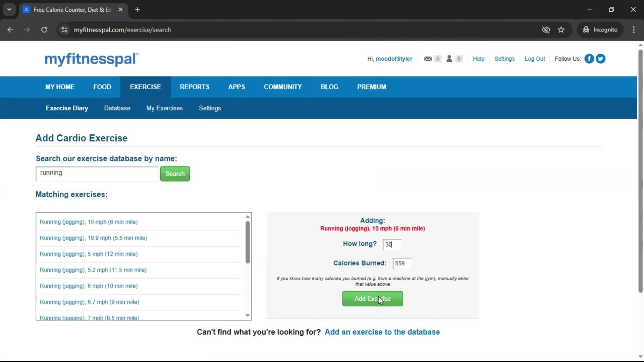Click the tracking protection eye icon

[x=546, y=30]
